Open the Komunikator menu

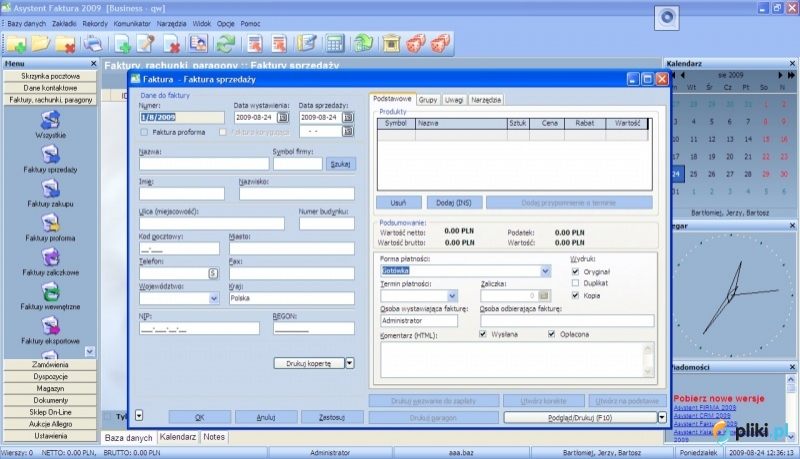[x=132, y=23]
